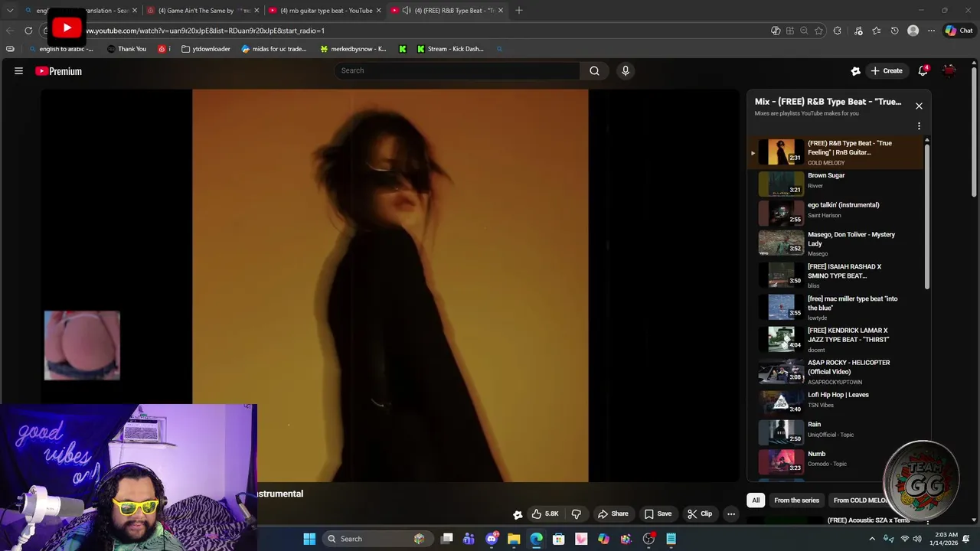The image size is (980, 551).
Task: Open the media control music icon
Action: coord(858,31)
